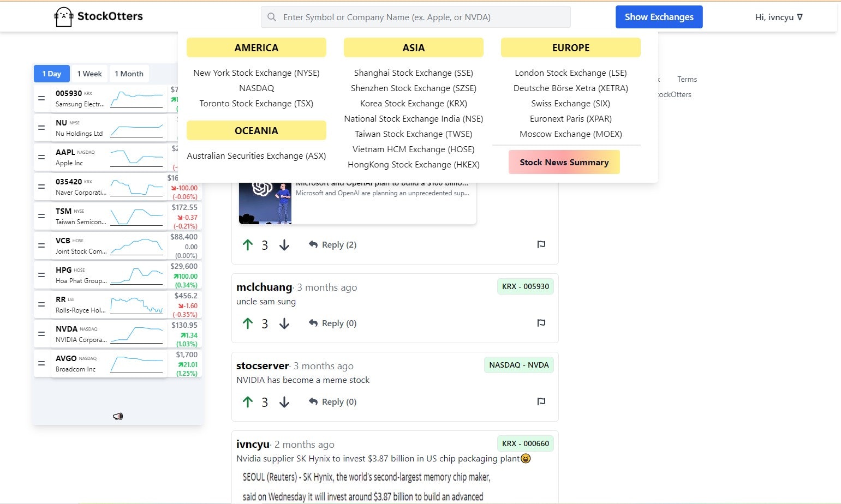Image resolution: width=841 pixels, height=504 pixels.
Task: Click the drag handle for VCB row
Action: click(x=41, y=246)
